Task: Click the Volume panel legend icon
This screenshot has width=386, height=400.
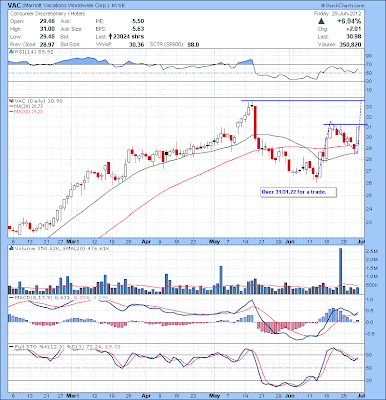Action: (x=11, y=248)
